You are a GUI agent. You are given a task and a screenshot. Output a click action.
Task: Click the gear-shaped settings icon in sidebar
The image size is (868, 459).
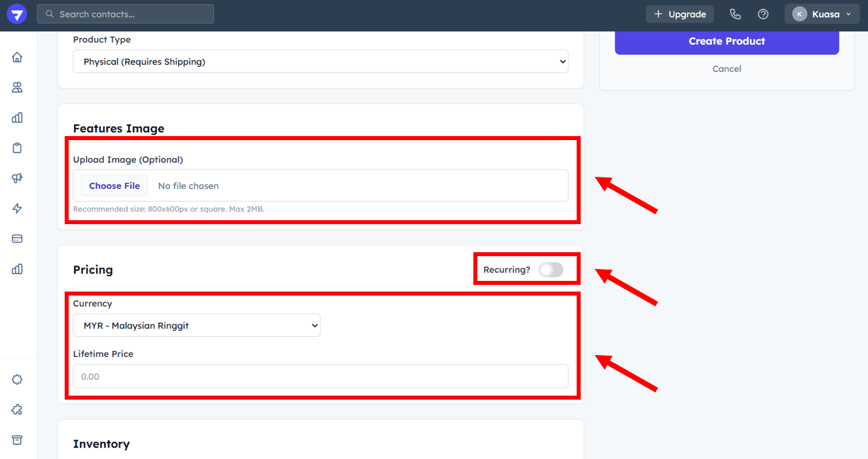click(17, 380)
